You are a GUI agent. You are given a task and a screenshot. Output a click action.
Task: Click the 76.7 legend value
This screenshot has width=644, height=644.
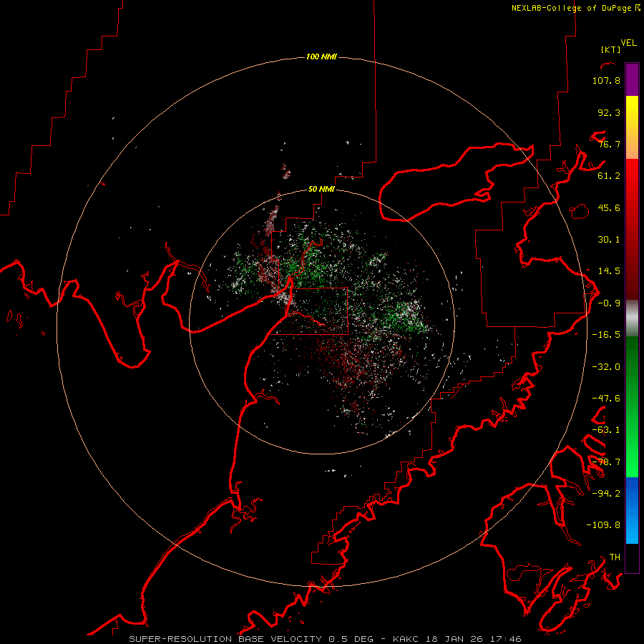[x=609, y=144]
